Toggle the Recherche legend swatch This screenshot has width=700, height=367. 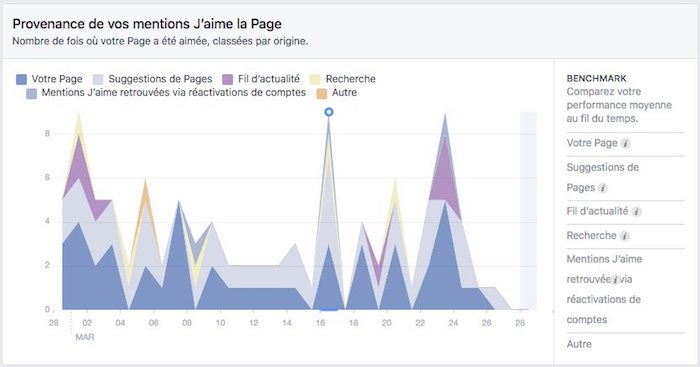coord(315,79)
